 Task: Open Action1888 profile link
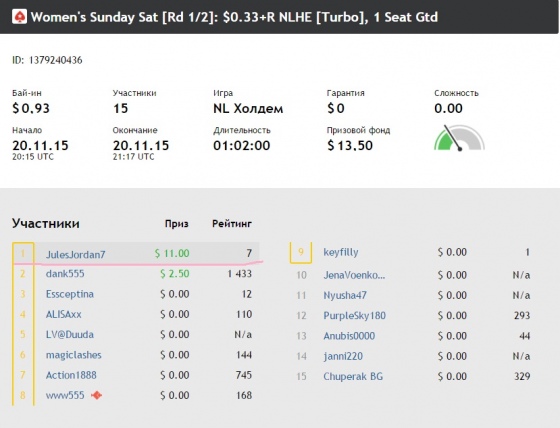71,375
